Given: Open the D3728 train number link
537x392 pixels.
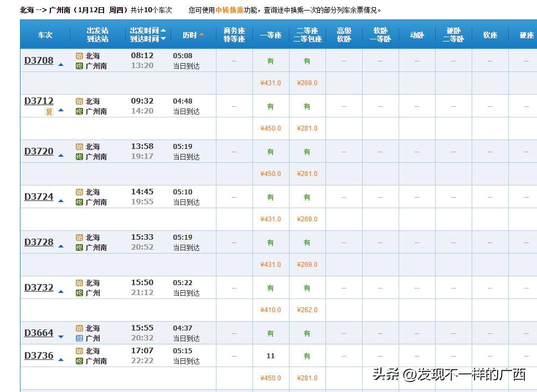Looking at the screenshot, I should click(39, 242).
